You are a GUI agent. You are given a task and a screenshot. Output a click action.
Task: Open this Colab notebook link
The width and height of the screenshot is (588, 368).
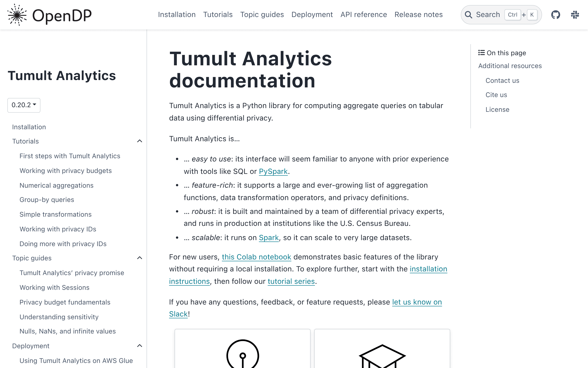pos(256,257)
